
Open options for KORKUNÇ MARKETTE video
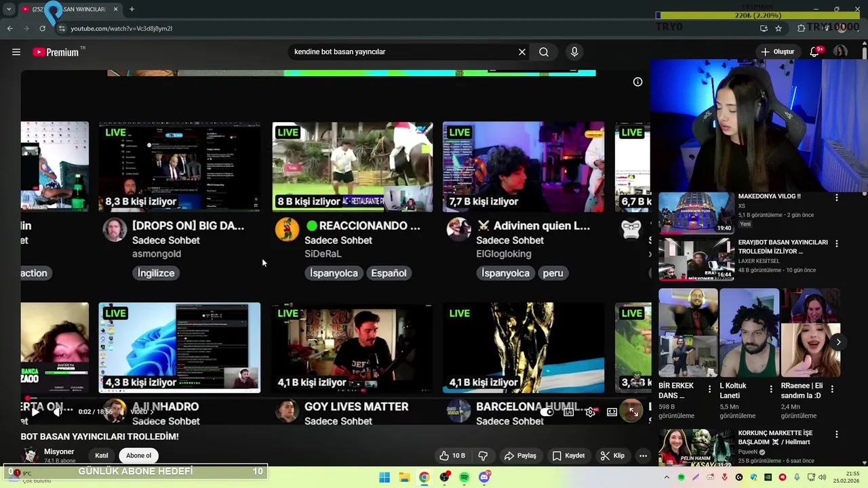click(836, 434)
